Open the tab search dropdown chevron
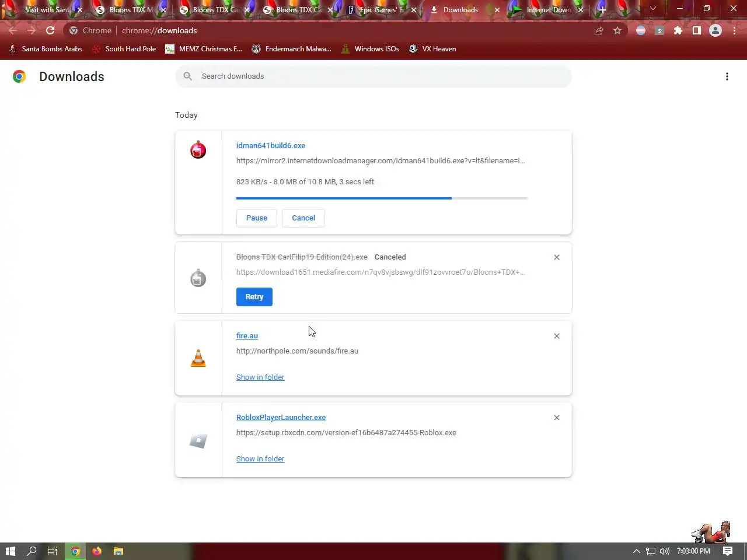Viewport: 747px width, 560px height. pyautogui.click(x=653, y=9)
